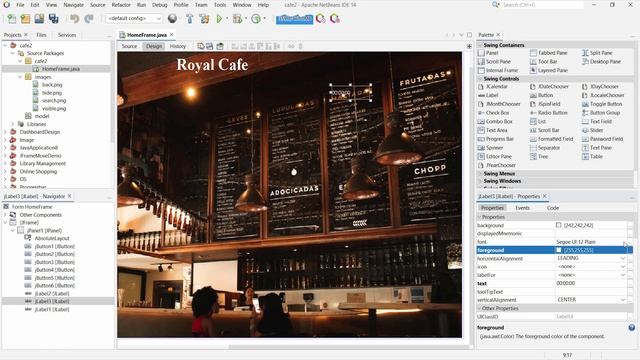Click the Design view button
640x360 pixels.
(154, 46)
